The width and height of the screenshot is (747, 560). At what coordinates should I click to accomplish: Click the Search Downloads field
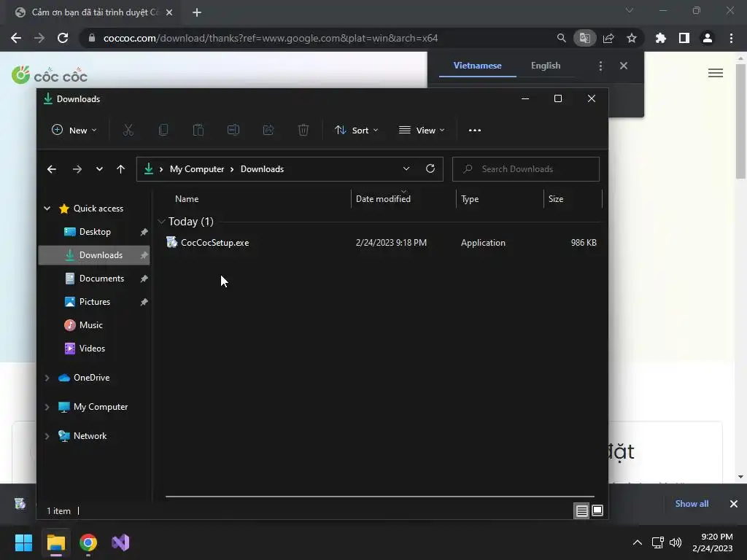tap(525, 169)
